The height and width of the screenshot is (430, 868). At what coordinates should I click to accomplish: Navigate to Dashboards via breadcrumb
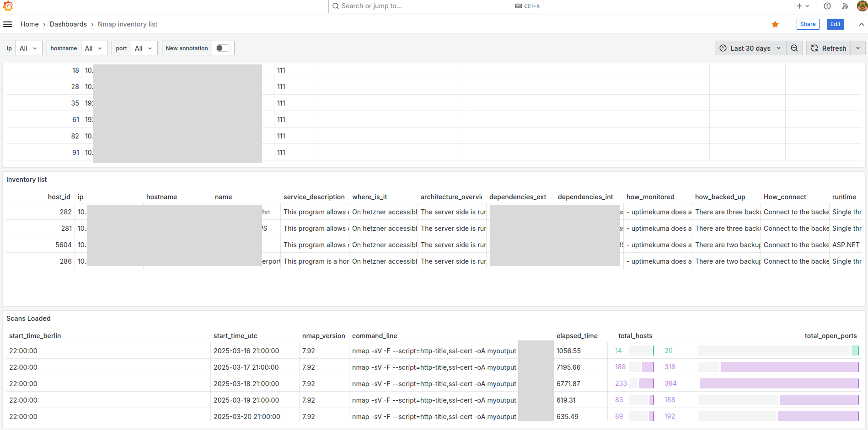tap(68, 24)
